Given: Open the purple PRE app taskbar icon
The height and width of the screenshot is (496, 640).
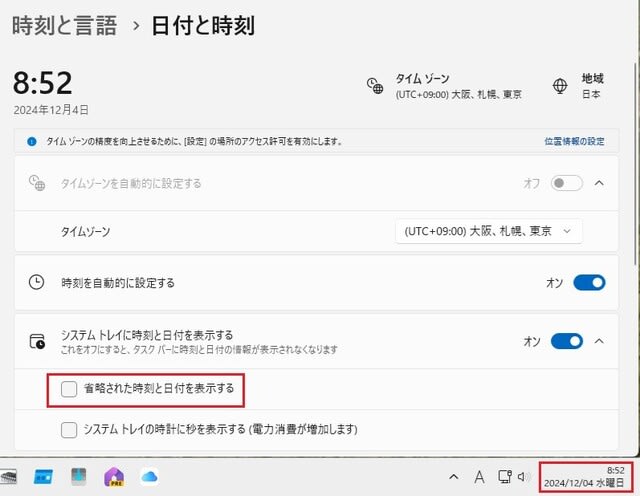Looking at the screenshot, I should 114,477.
